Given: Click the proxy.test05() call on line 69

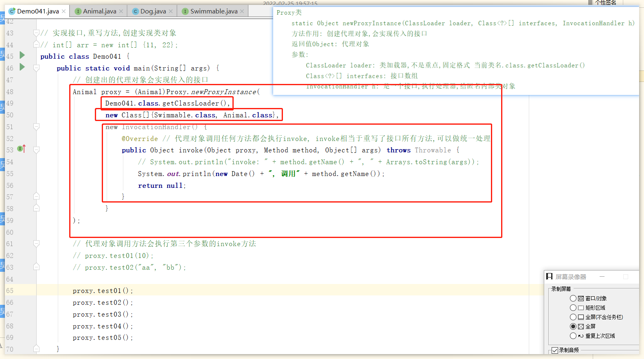Looking at the screenshot, I should pos(103,337).
